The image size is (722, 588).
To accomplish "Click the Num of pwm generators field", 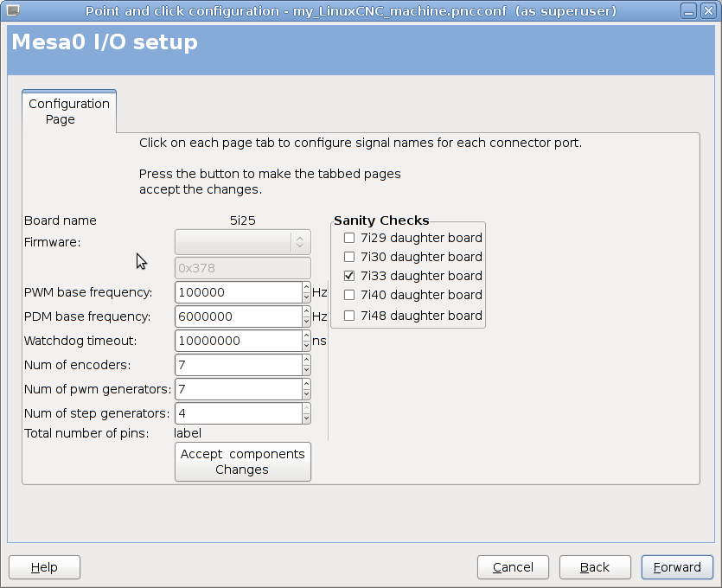I will [239, 389].
